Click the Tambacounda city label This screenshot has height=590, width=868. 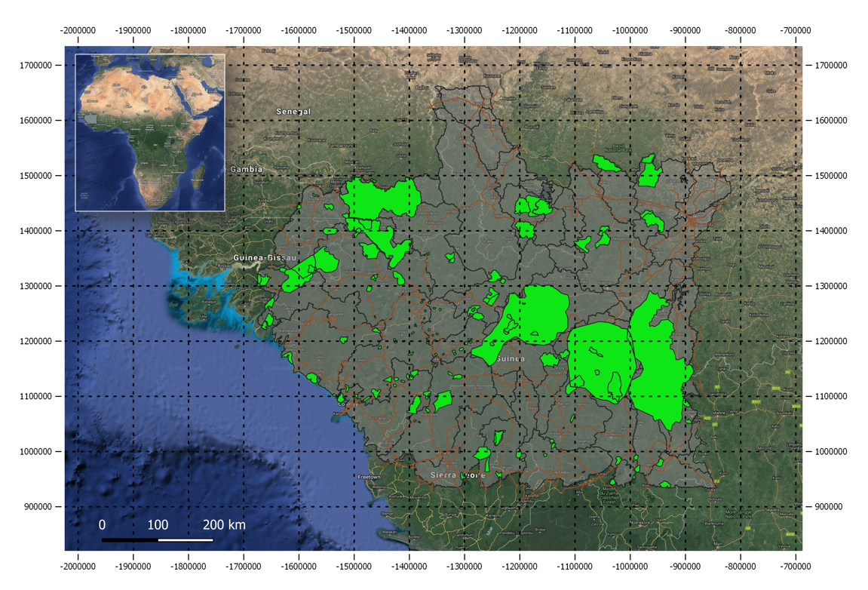[342, 146]
